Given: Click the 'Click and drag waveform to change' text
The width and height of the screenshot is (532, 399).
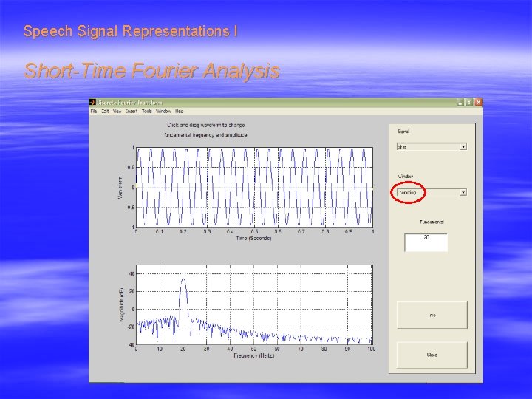Looking at the screenshot, I should pyautogui.click(x=206, y=125).
